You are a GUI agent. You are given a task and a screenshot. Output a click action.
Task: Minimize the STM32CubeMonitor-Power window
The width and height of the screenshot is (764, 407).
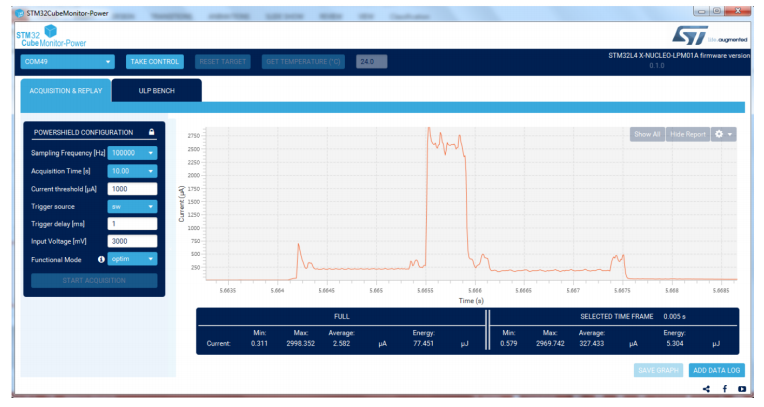pos(701,11)
